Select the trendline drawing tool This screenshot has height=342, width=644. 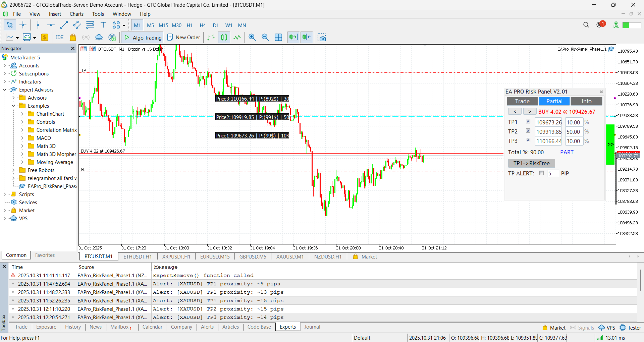[x=64, y=25]
